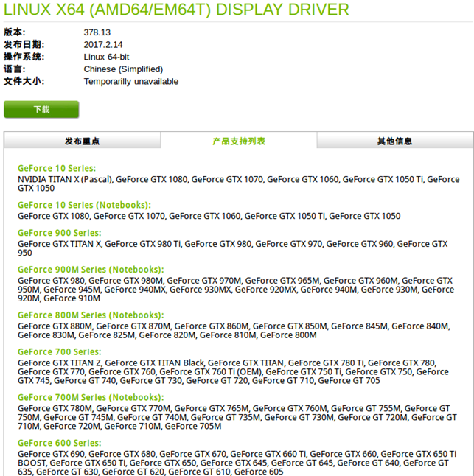Click the 语言 label
Viewport: 474px width, 476px height.
tap(15, 69)
